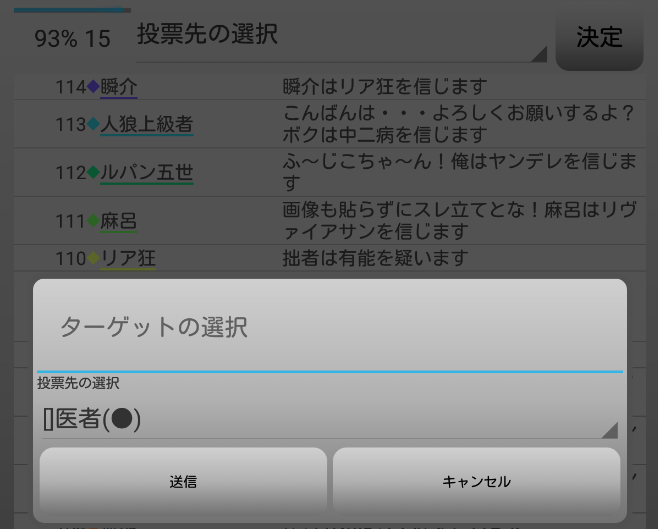Open the 瞬介 player name link
The width and height of the screenshot is (658, 529).
(x=119, y=87)
